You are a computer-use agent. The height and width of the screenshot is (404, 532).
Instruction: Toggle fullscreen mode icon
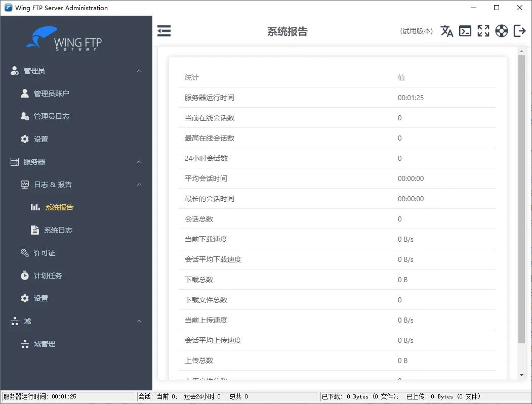483,31
